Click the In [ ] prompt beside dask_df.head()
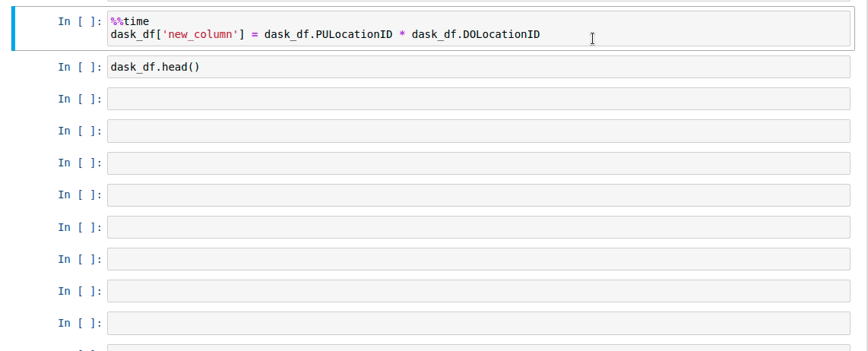The image size is (868, 351). click(x=81, y=67)
